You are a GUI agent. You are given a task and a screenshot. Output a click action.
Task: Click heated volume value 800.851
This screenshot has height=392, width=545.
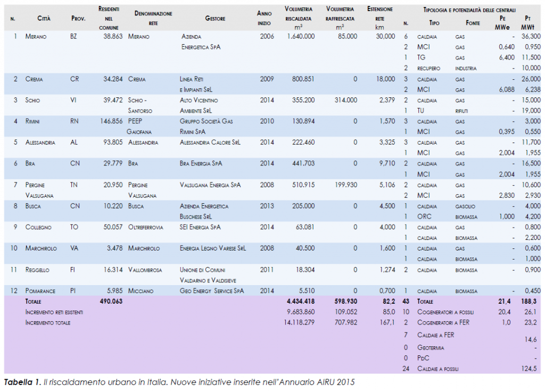[x=303, y=79]
